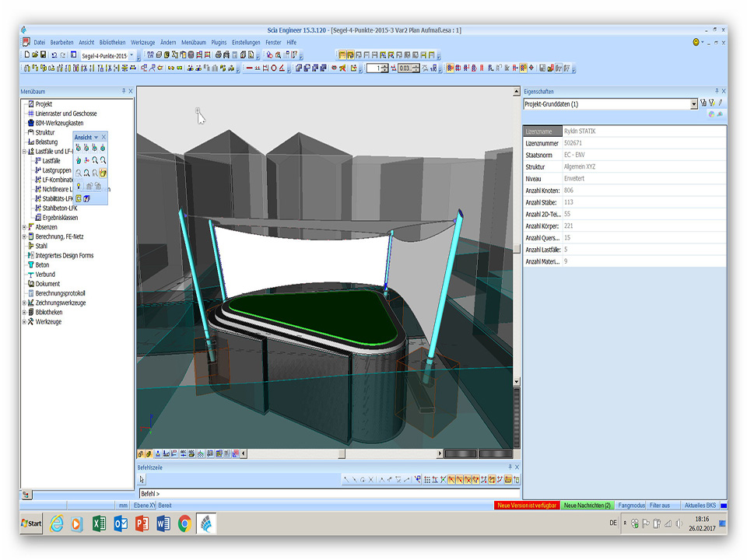
Task: Open the Segel-4-Punkte-2015 project dropdown
Action: (x=131, y=55)
